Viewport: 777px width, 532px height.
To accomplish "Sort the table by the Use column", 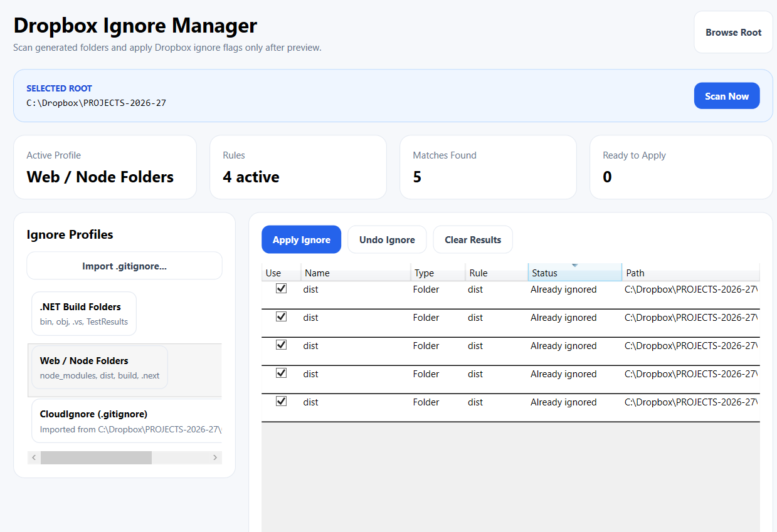I will coord(281,273).
